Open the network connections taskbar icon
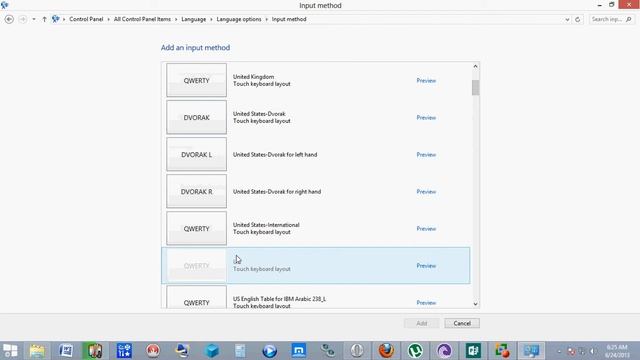640x360 pixels. pos(328,351)
